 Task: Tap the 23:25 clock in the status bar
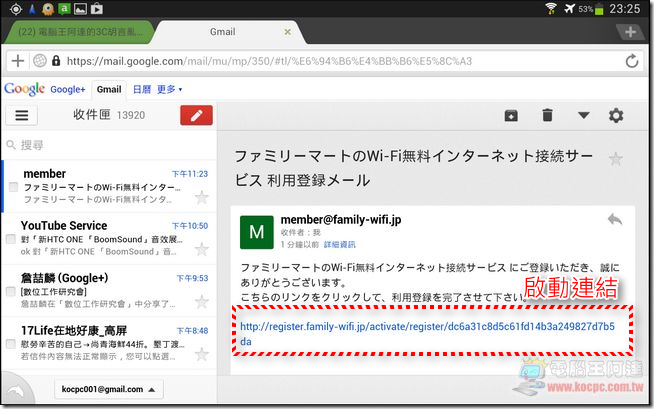[x=624, y=9]
